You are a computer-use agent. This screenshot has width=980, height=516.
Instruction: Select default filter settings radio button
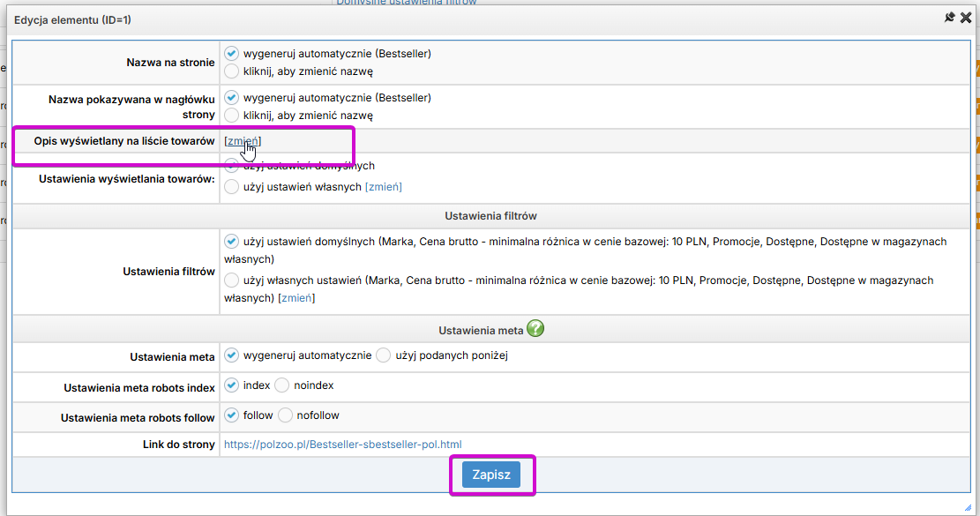tap(232, 241)
